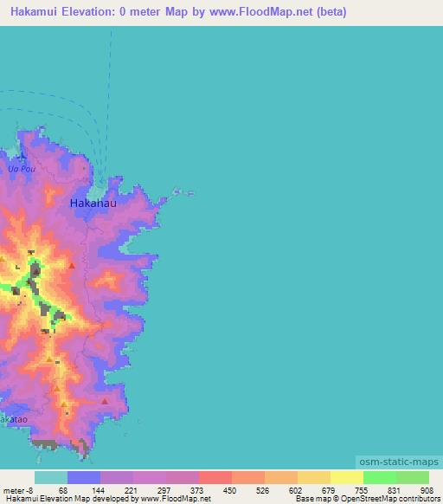Pick the light orange legend swatch for 602 meters

(x=281, y=477)
